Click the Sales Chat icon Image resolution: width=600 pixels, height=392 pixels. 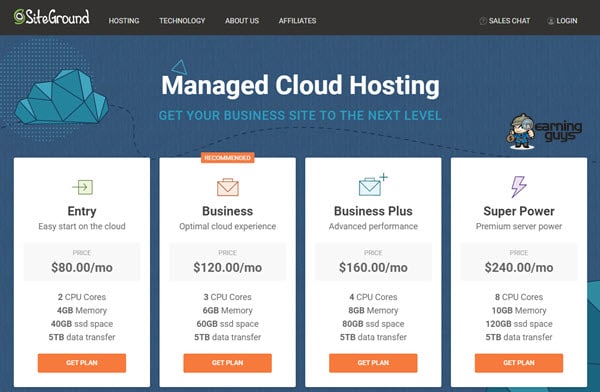(x=483, y=21)
